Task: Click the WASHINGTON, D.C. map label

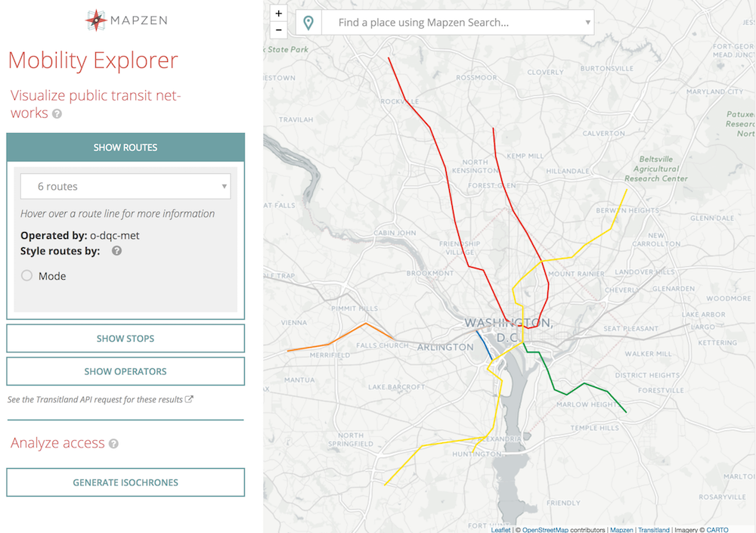Action: [x=508, y=330]
